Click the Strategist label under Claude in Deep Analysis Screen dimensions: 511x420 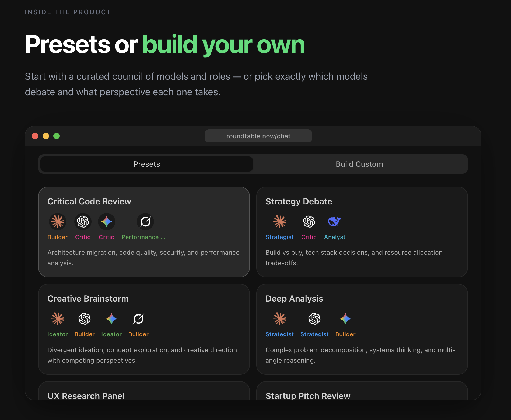coord(280,334)
